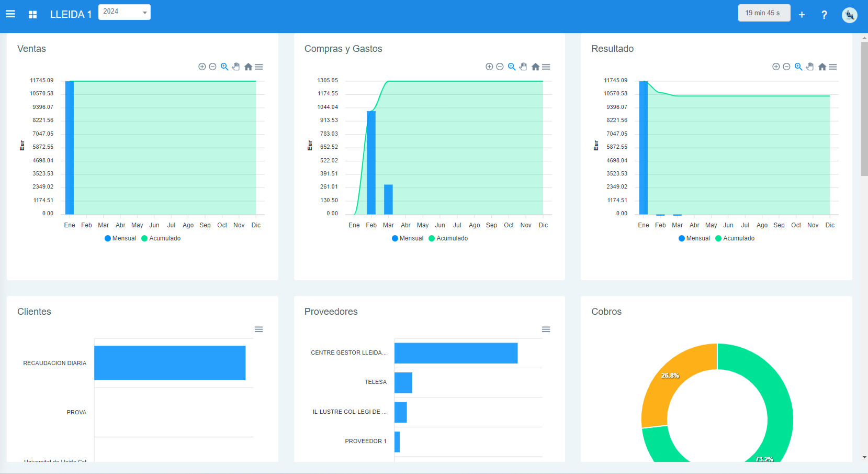Zoom in on the Ventas chart

coord(202,67)
